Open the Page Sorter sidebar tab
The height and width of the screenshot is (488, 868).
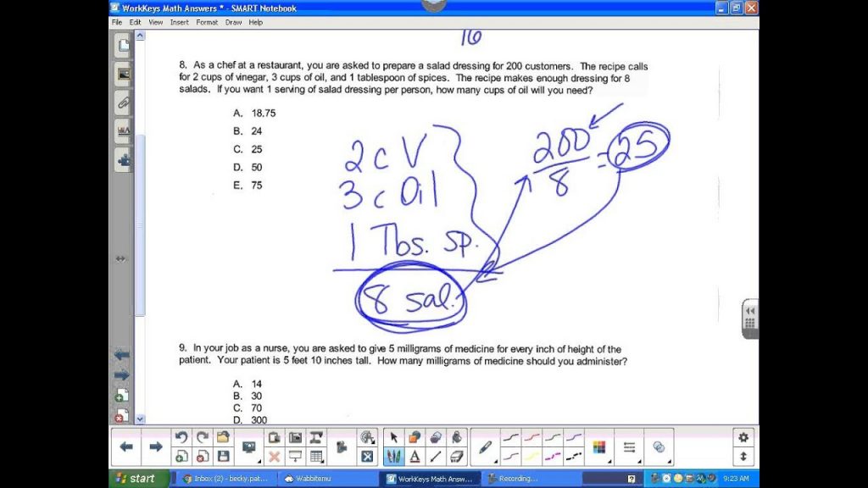124,46
